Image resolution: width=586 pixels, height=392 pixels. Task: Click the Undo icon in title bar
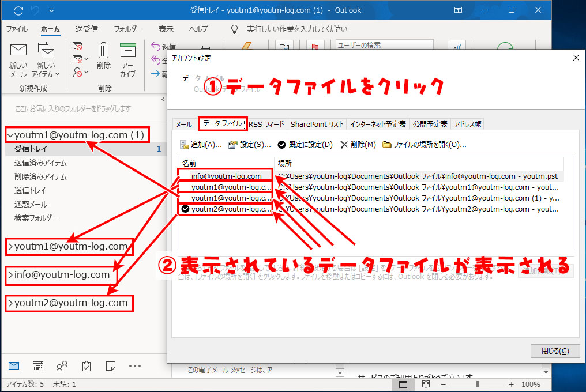(36, 10)
